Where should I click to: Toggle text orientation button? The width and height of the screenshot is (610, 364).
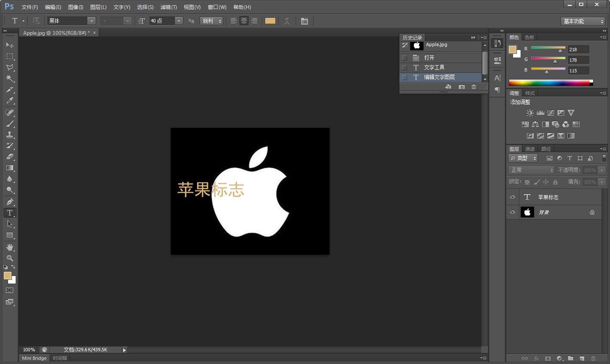click(x=36, y=21)
